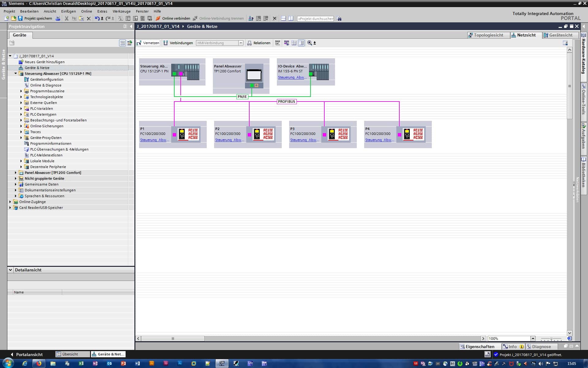588x368 pixels.
Task: Split editor area horizontally
Action: [283, 18]
